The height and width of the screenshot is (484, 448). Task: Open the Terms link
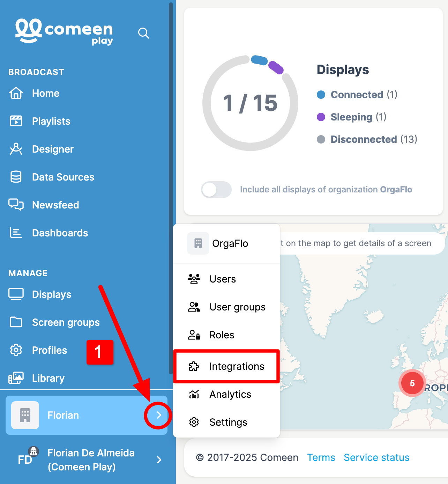tap(321, 457)
